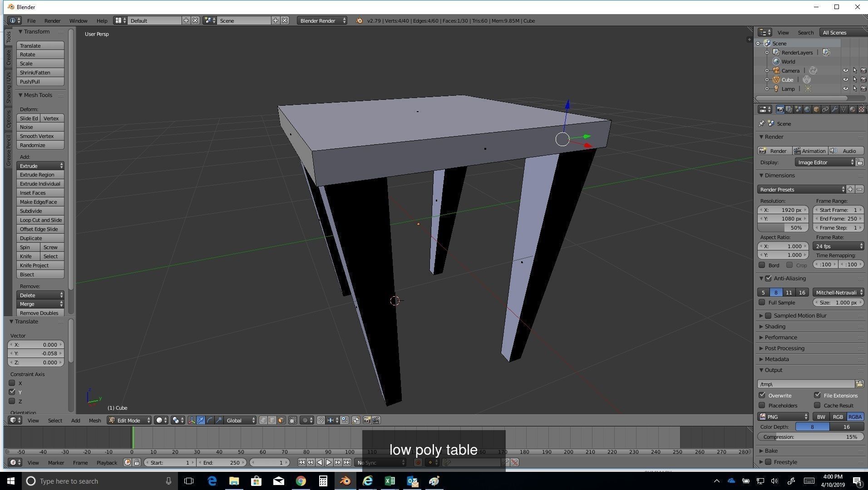Switch to the Object properties tab (cube icon)
Image resolution: width=868 pixels, height=490 pixels.
[x=817, y=109]
